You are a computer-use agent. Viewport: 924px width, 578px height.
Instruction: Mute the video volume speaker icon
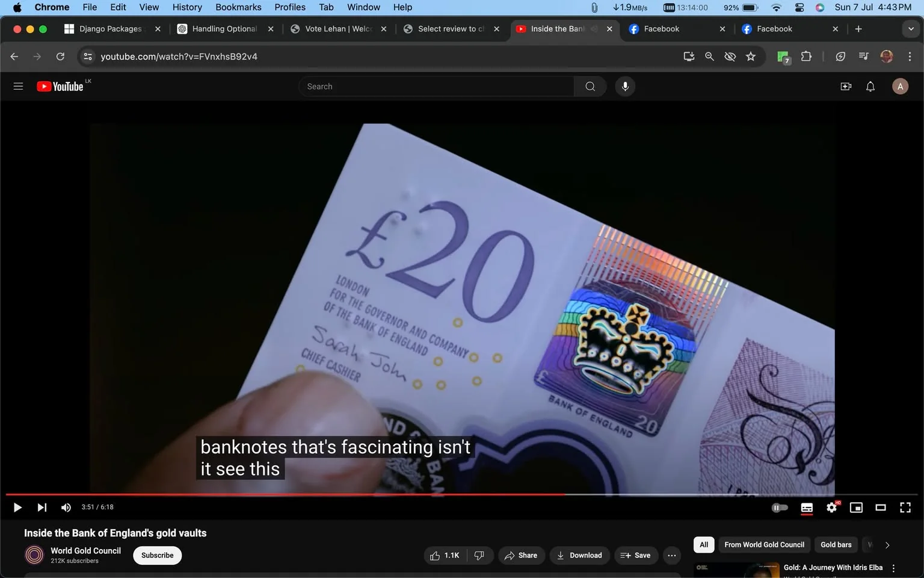click(x=66, y=508)
